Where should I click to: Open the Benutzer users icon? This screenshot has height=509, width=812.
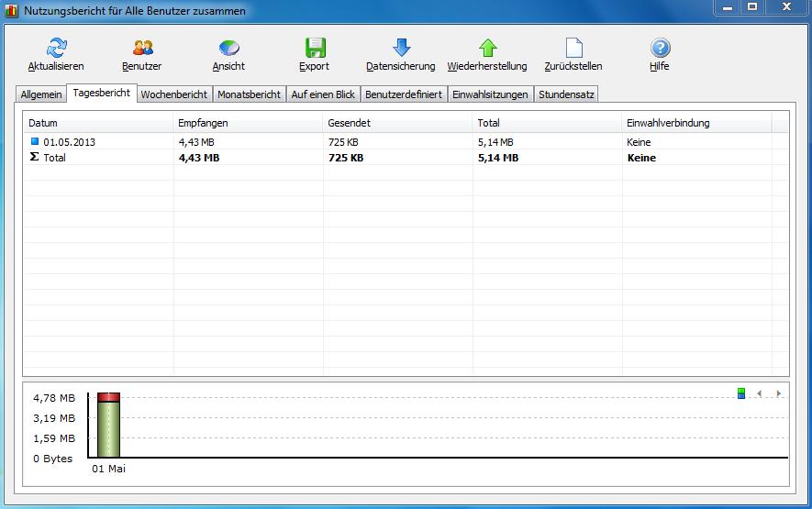(142, 48)
